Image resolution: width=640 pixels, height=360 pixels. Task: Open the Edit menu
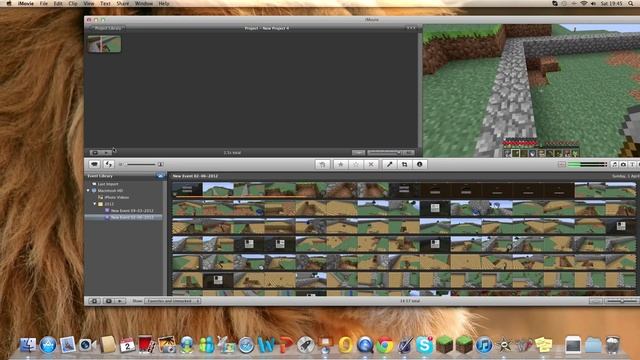click(x=58, y=3)
